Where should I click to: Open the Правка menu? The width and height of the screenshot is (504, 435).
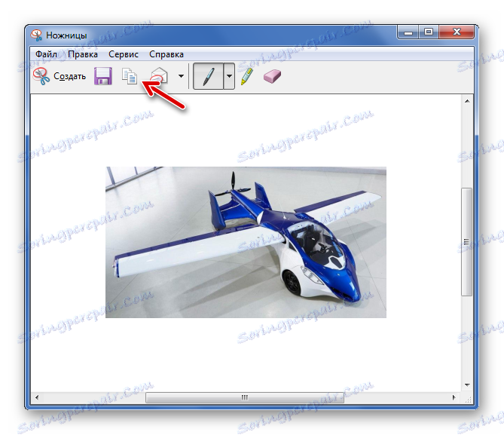pyautogui.click(x=83, y=54)
